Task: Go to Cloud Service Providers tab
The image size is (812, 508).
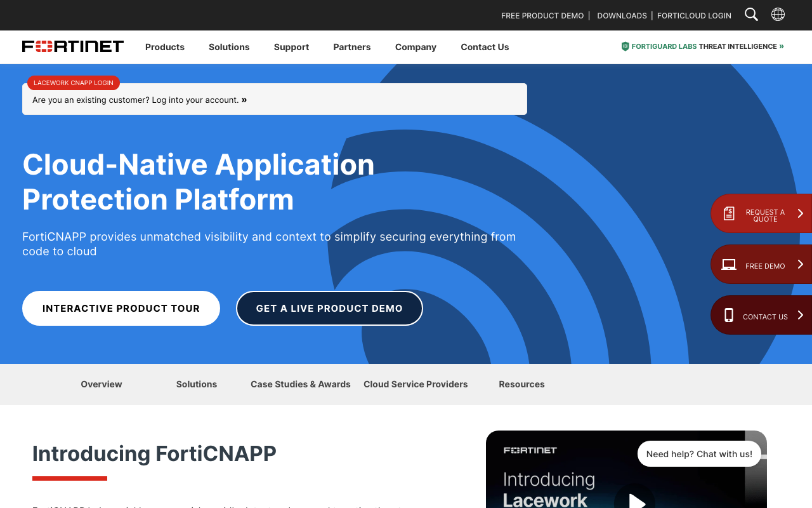Action: [x=416, y=384]
